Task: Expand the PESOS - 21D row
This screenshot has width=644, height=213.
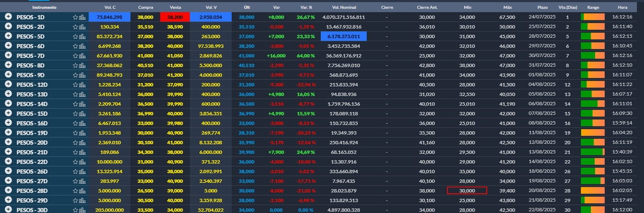Action: click(x=8, y=152)
